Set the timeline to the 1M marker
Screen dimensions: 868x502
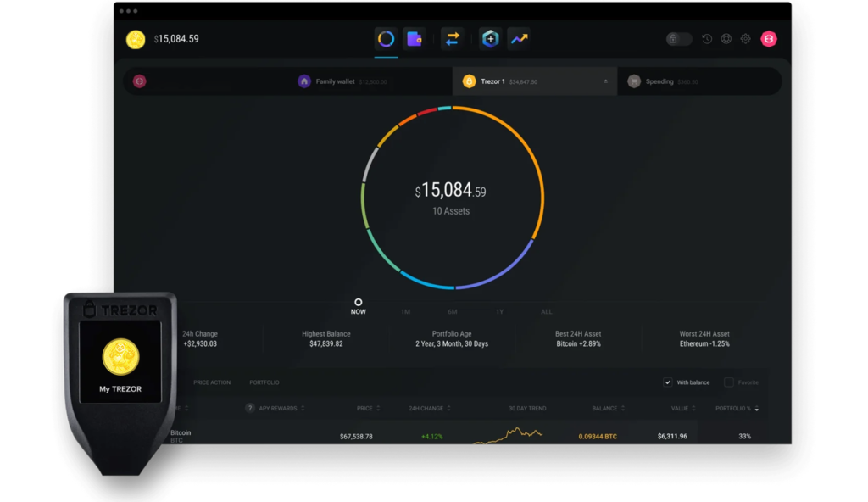tap(405, 311)
